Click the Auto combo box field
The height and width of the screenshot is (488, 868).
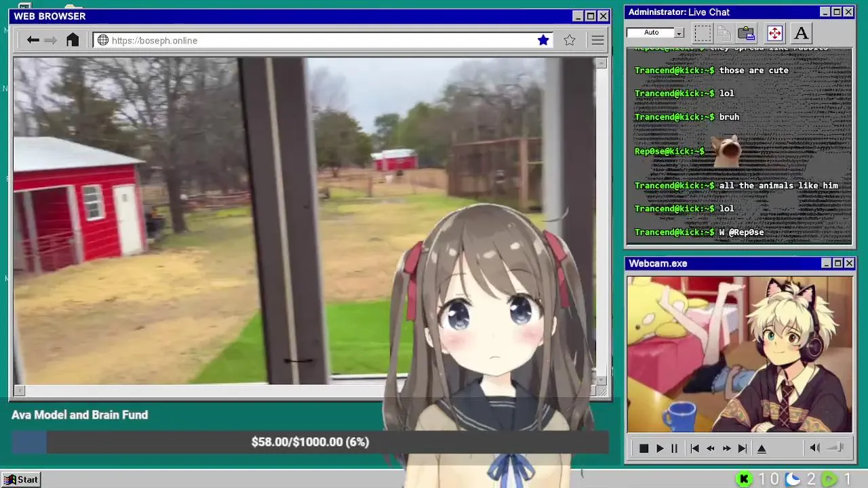[x=651, y=33]
